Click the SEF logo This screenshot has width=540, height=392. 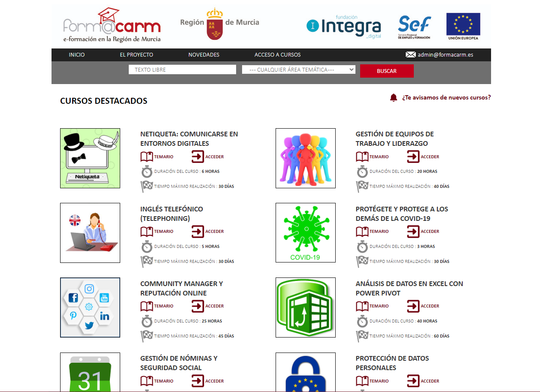(x=414, y=27)
